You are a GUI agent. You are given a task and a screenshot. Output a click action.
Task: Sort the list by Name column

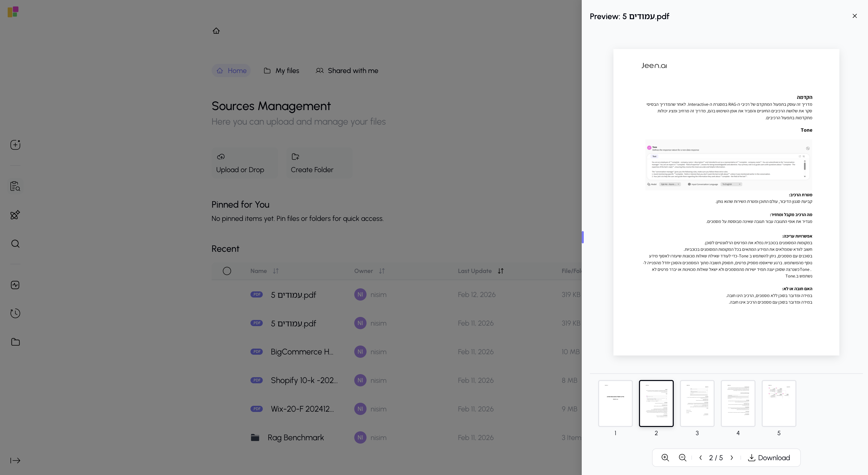276,271
